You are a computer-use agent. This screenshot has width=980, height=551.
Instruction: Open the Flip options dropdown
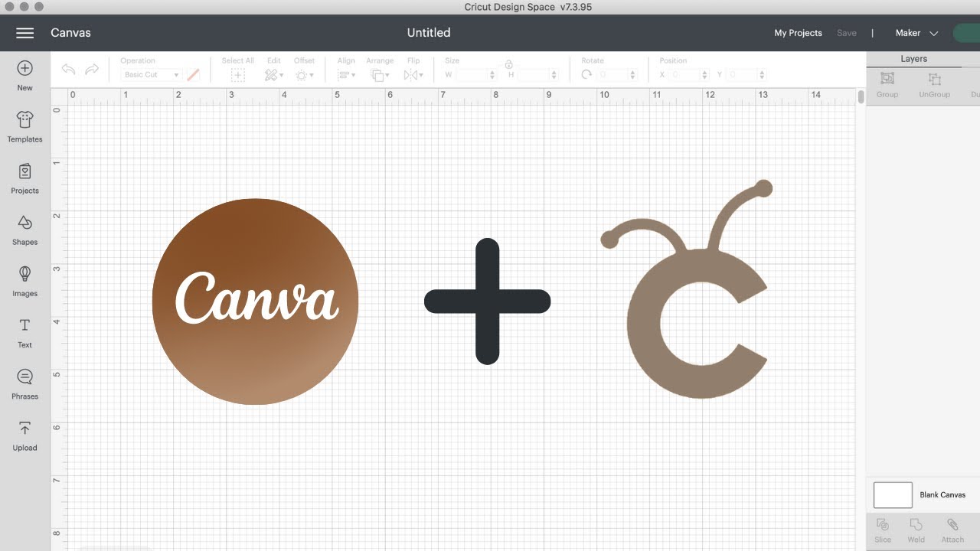(x=413, y=75)
